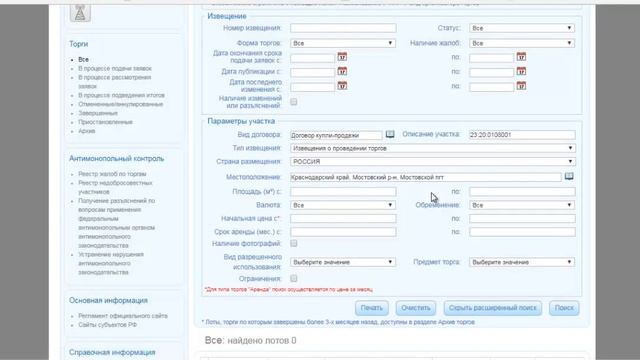Click the 'Срок аренды' upper-bound 'по' field
Viewport: 640px width, 360px height.
click(522, 232)
